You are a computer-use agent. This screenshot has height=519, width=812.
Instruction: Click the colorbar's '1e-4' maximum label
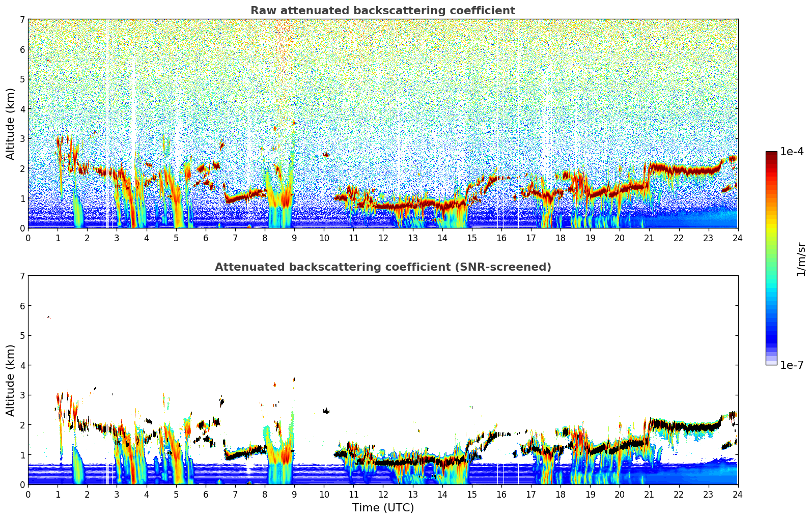point(792,152)
